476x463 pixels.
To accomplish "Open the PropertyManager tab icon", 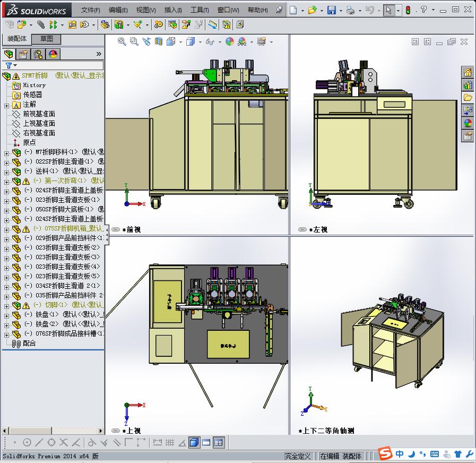I will [23, 54].
